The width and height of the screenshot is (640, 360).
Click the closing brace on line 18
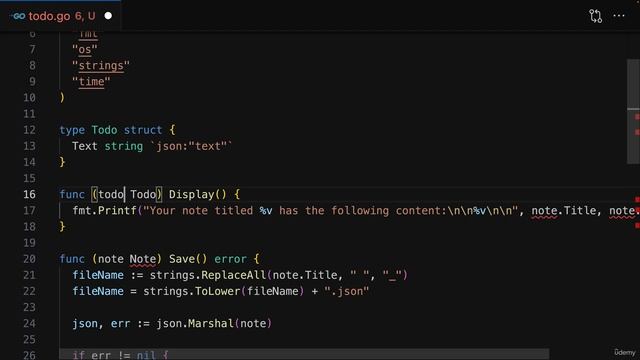62,227
